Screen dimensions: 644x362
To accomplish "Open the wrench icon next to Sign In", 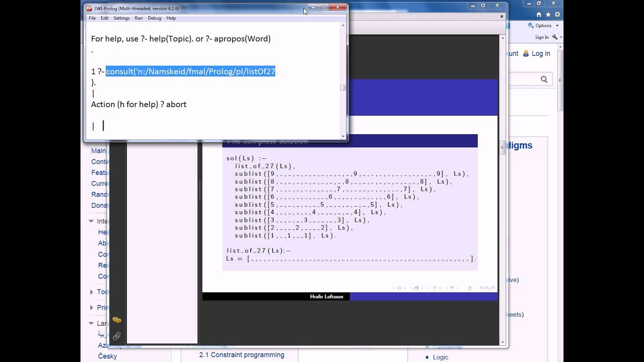I will (555, 37).
